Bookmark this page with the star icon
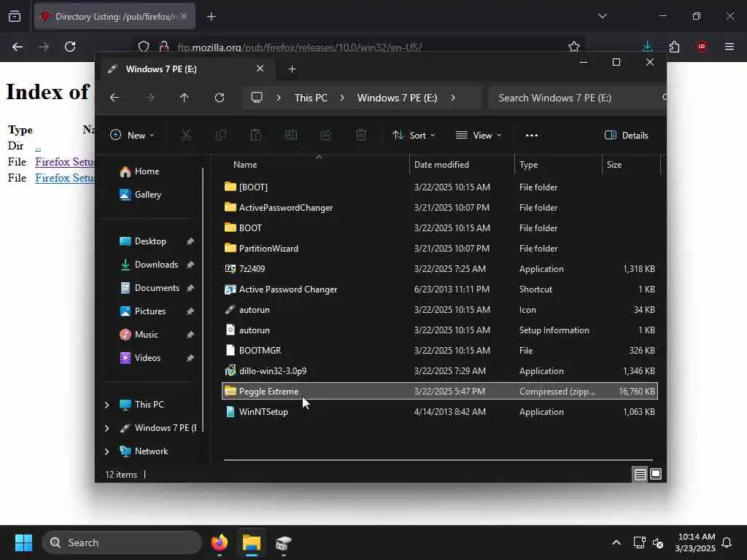This screenshot has height=560, width=747. point(574,47)
